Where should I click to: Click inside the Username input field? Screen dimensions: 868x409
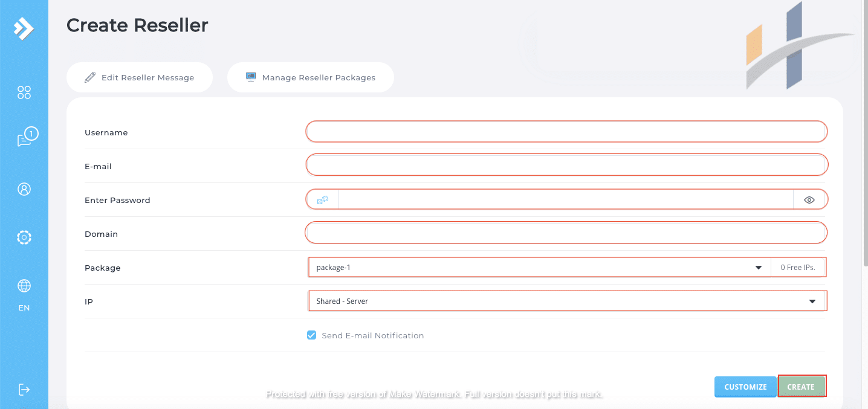[566, 131]
